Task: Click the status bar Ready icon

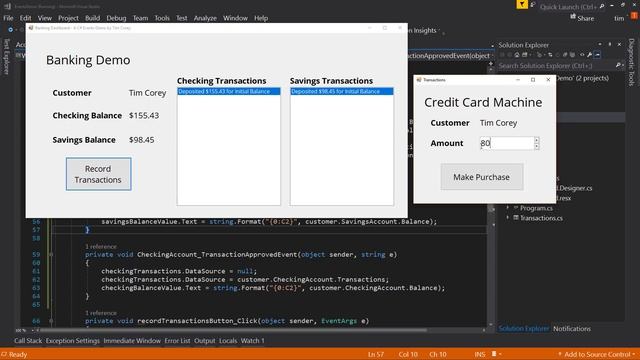Action: [4, 354]
